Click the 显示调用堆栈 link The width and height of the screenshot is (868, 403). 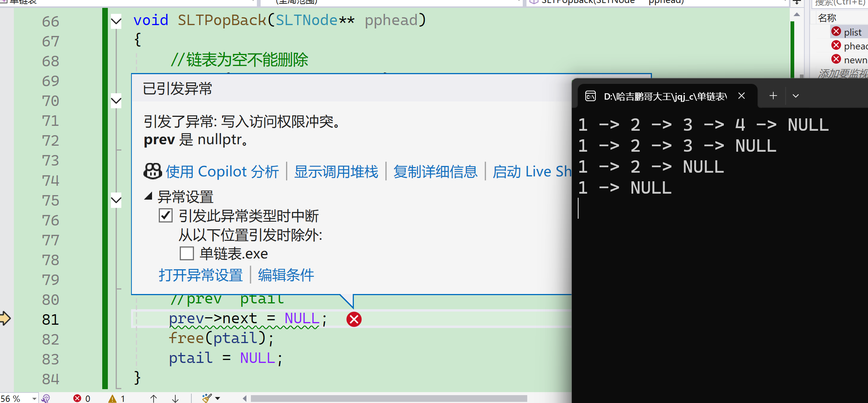336,172
